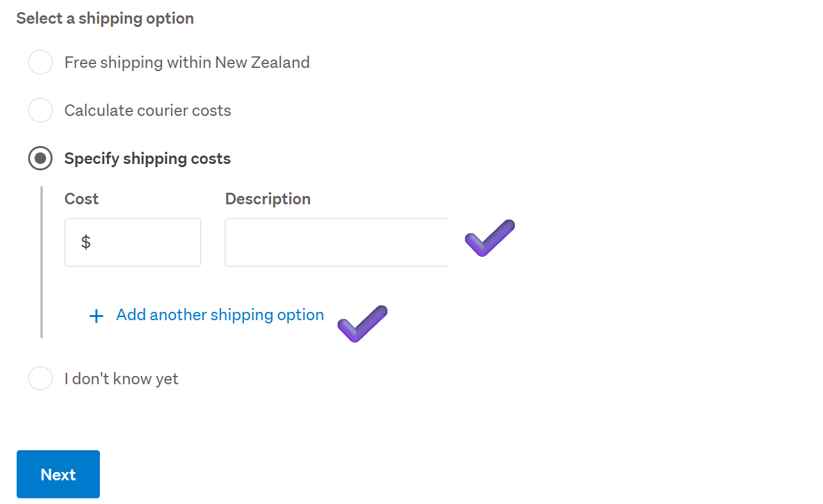Click the Specify shipping costs label text
The height and width of the screenshot is (504, 823).
147,159
